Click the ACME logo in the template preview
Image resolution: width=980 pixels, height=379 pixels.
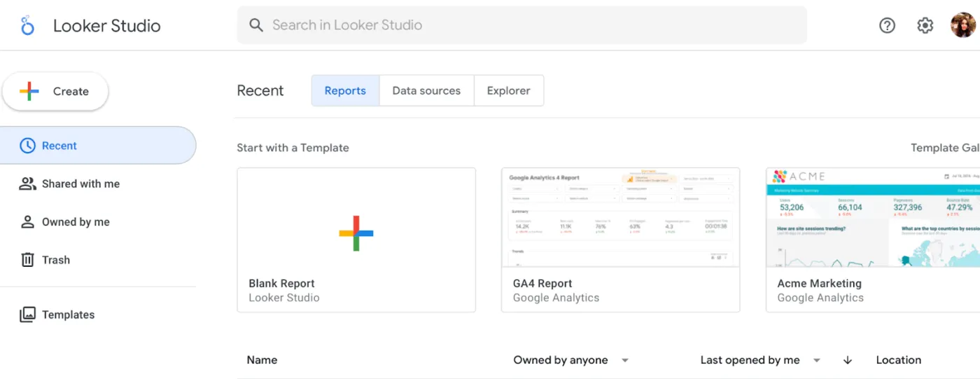[798, 176]
